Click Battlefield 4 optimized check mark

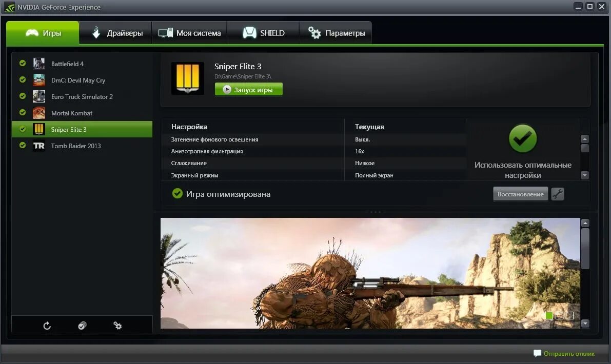click(23, 63)
